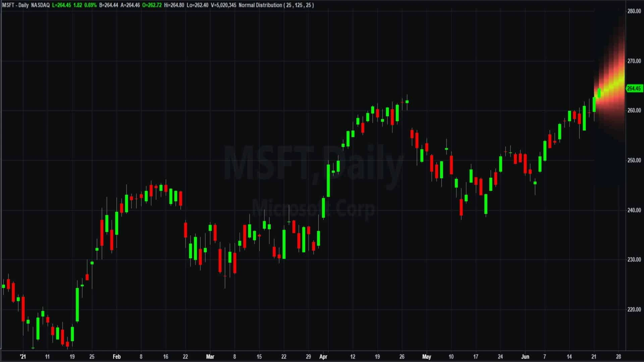The width and height of the screenshot is (644, 362).
Task: Click the Hi=264.80 value
Action: pyautogui.click(x=174, y=5)
